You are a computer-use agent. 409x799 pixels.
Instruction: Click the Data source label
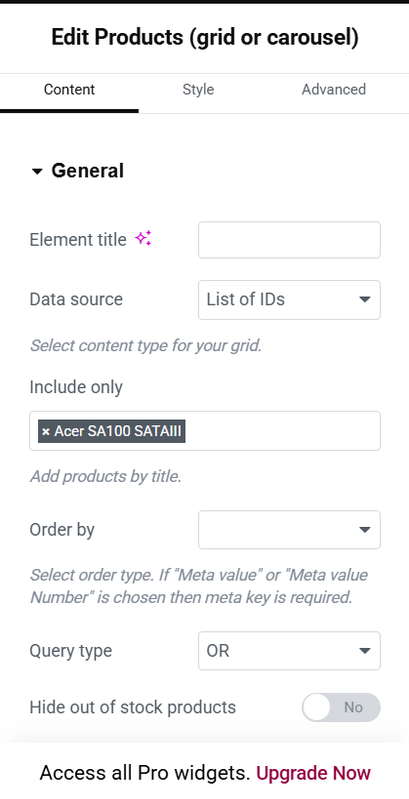(76, 299)
